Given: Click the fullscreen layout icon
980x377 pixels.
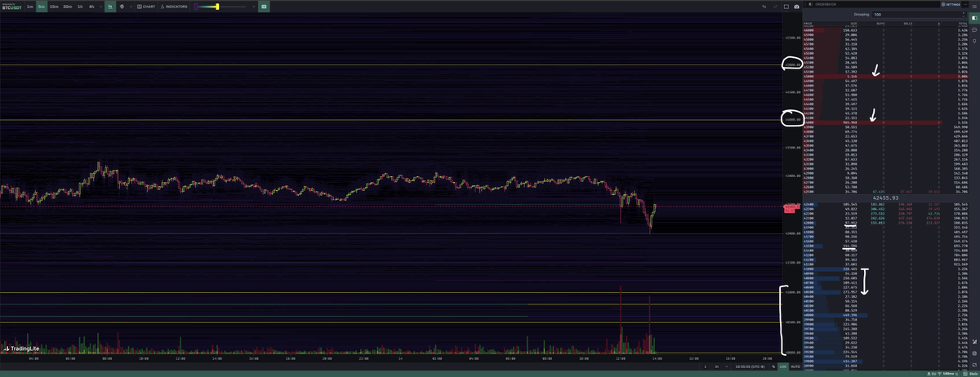Looking at the screenshot, I should click(x=786, y=7).
